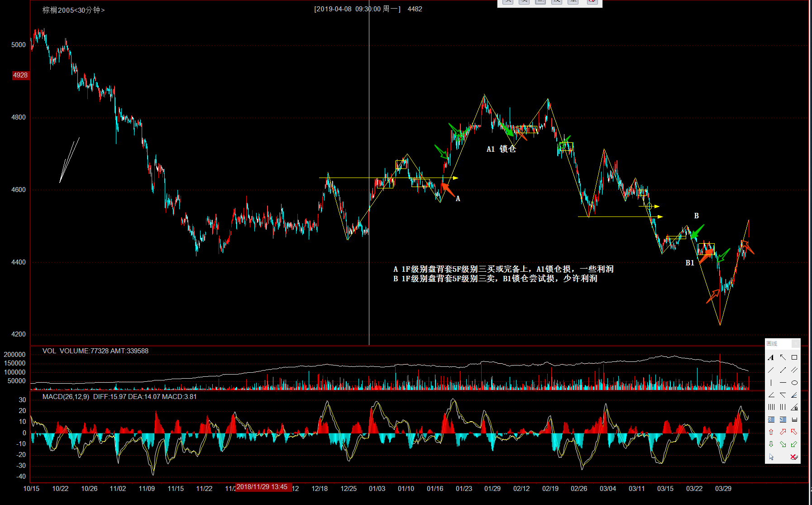Select the green down arrow marker

pyautogui.click(x=771, y=444)
